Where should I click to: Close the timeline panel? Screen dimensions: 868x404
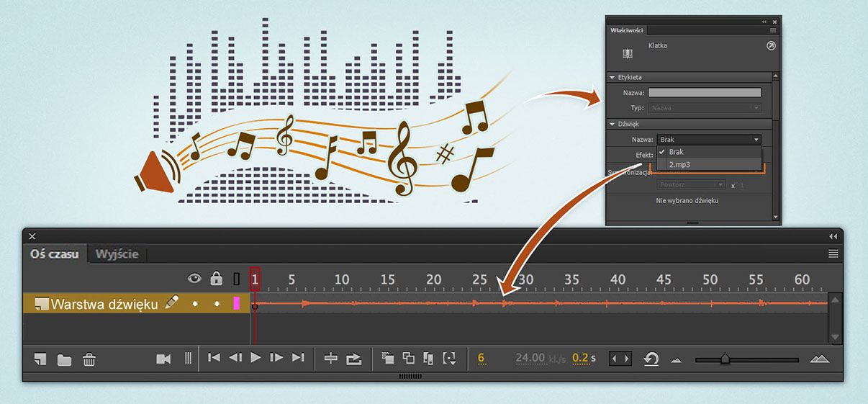click(32, 236)
